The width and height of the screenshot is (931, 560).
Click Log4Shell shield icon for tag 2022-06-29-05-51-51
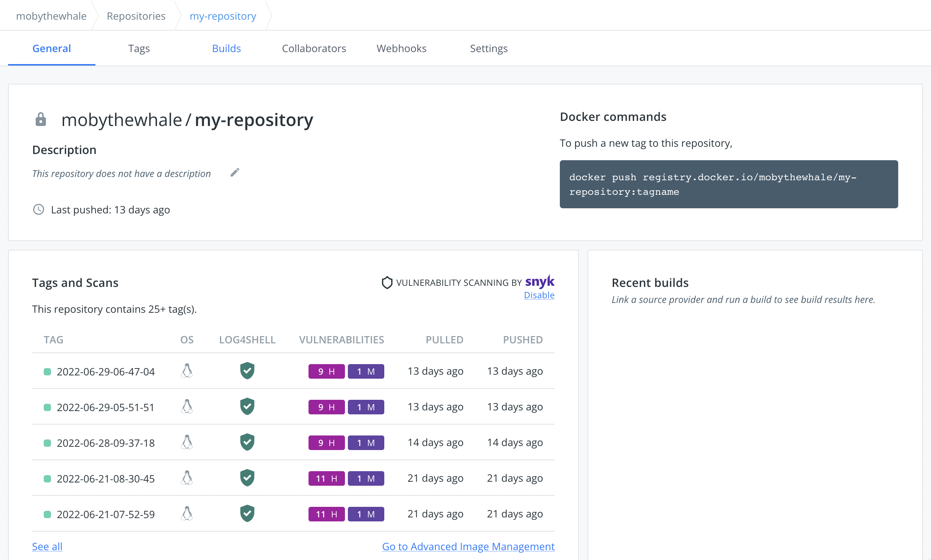tap(247, 407)
